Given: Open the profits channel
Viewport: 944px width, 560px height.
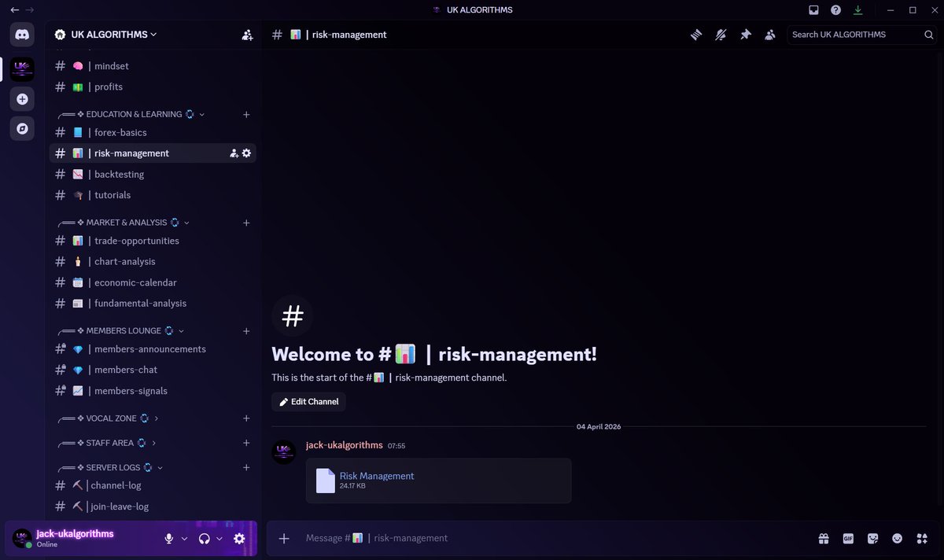Looking at the screenshot, I should (153, 87).
